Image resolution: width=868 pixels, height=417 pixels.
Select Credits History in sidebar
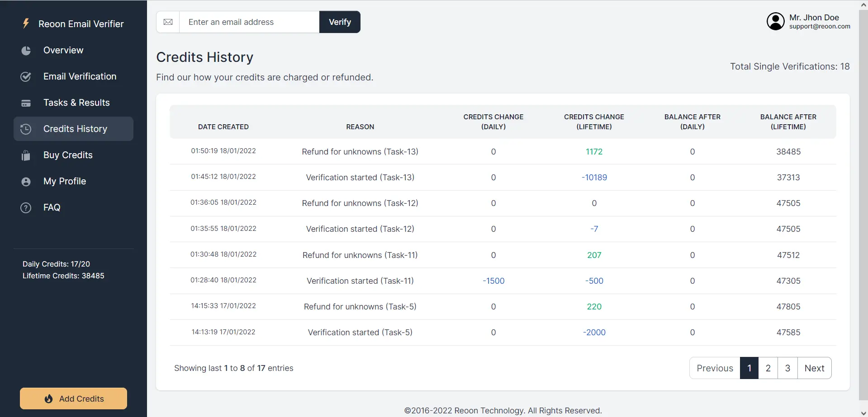click(x=73, y=129)
